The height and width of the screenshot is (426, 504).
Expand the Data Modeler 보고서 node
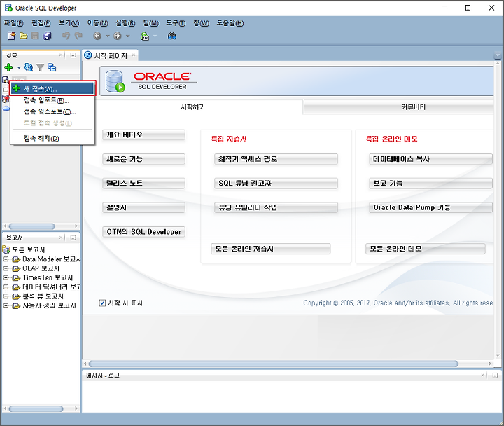tap(6, 259)
